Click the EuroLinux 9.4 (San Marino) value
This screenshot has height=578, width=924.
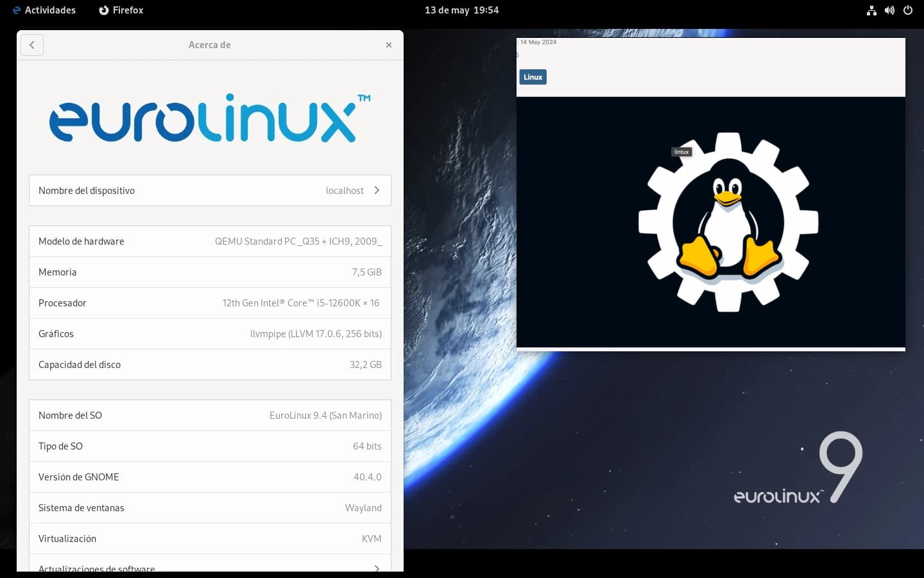(x=325, y=416)
